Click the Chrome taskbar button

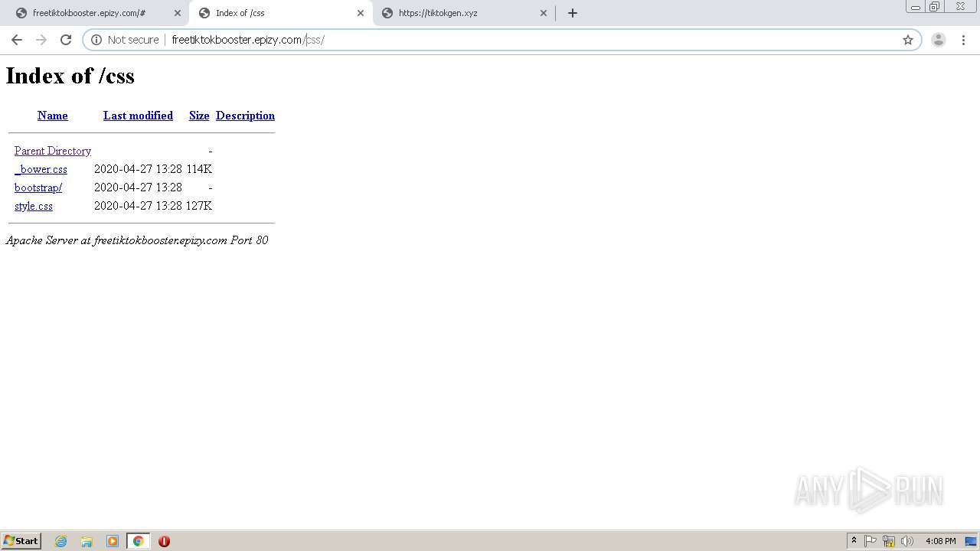(x=139, y=541)
